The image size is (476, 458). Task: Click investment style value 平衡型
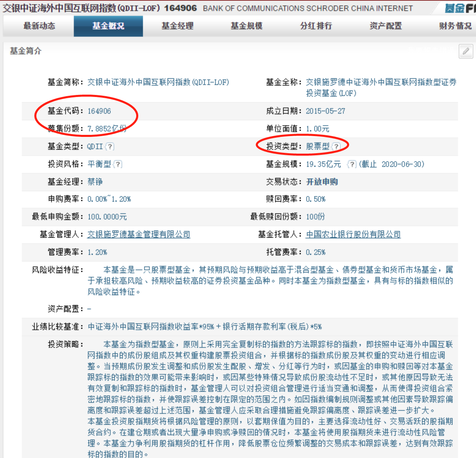(99, 164)
